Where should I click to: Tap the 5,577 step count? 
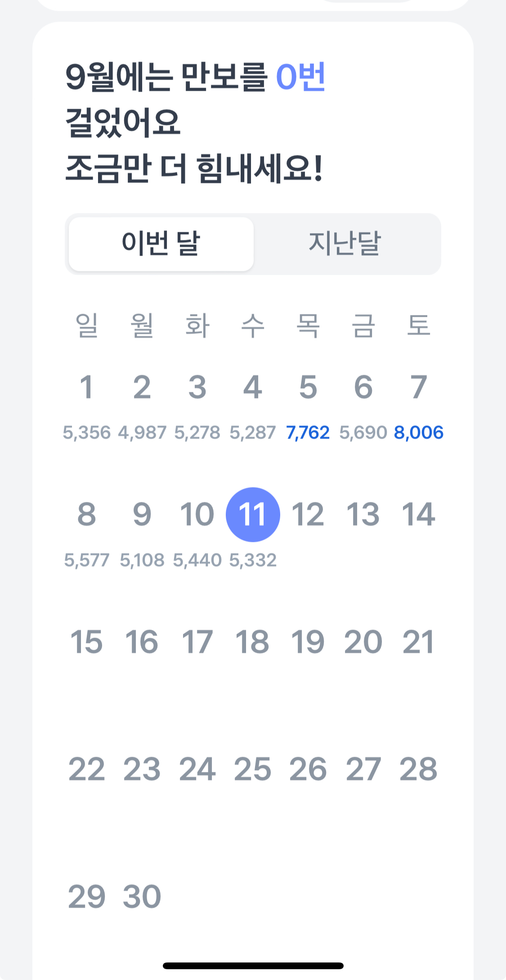(x=87, y=560)
